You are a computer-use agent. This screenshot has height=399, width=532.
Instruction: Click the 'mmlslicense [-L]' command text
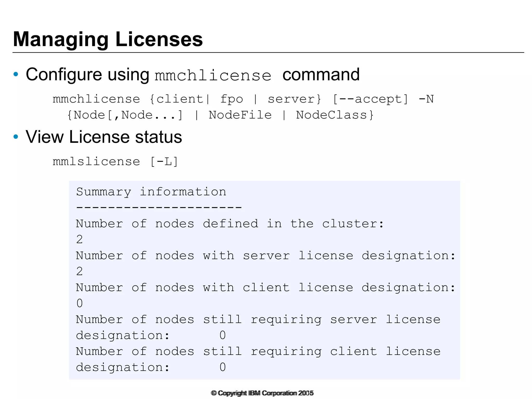coord(115,162)
